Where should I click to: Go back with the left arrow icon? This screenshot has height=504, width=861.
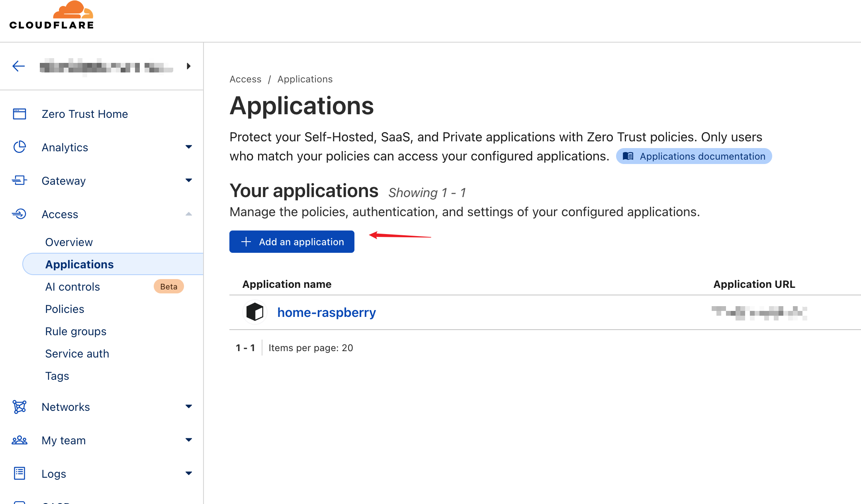pos(19,66)
